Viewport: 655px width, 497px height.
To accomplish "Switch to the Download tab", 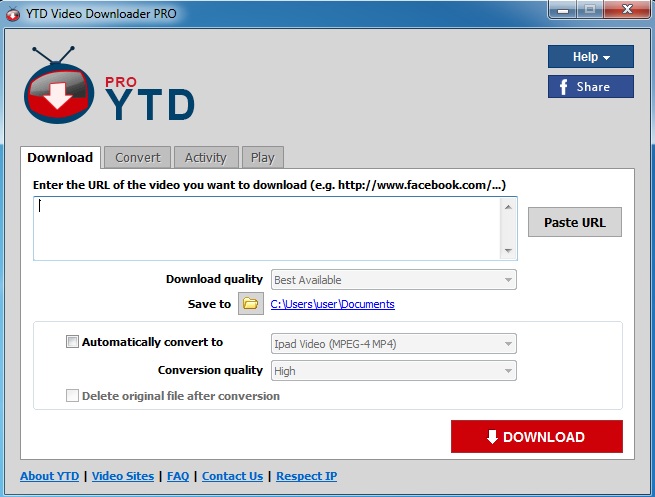I will click(x=60, y=157).
